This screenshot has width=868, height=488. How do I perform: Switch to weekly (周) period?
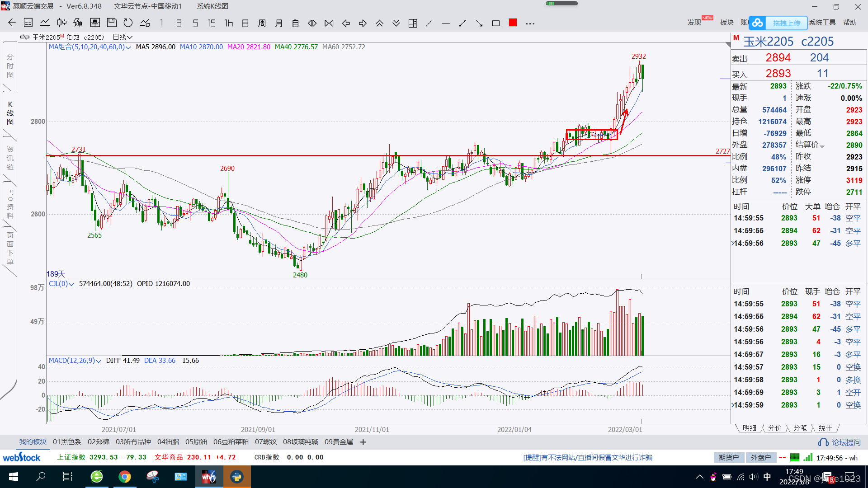(262, 23)
